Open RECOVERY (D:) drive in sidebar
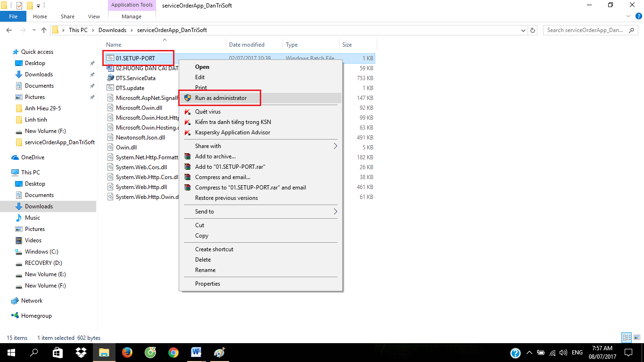The height and width of the screenshot is (362, 644). tap(43, 263)
